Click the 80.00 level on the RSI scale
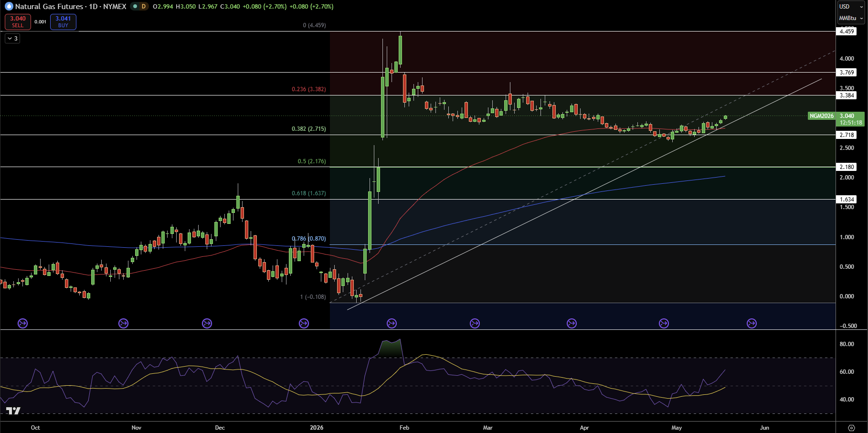Image resolution: width=868 pixels, height=433 pixels. 847,344
